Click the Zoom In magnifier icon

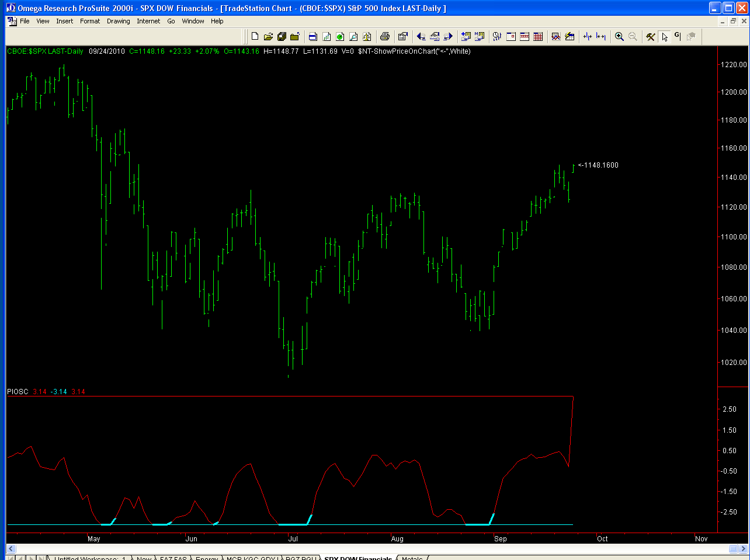[x=619, y=36]
